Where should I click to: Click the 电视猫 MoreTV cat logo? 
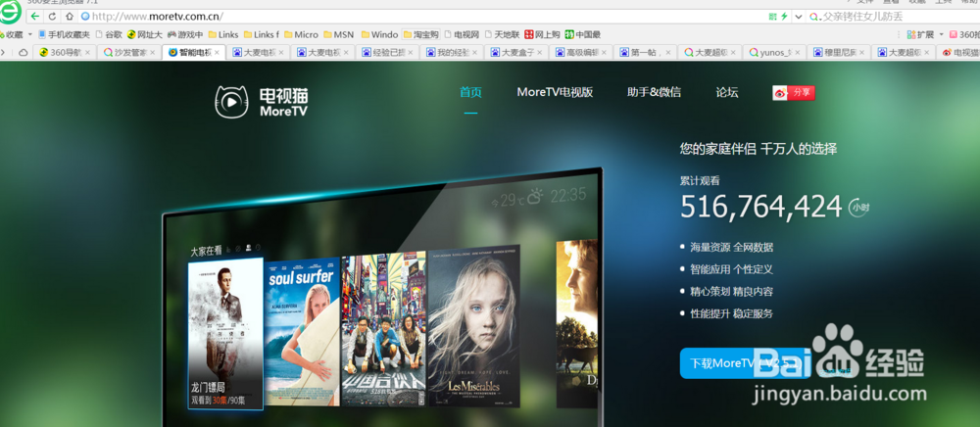pyautogui.click(x=262, y=102)
